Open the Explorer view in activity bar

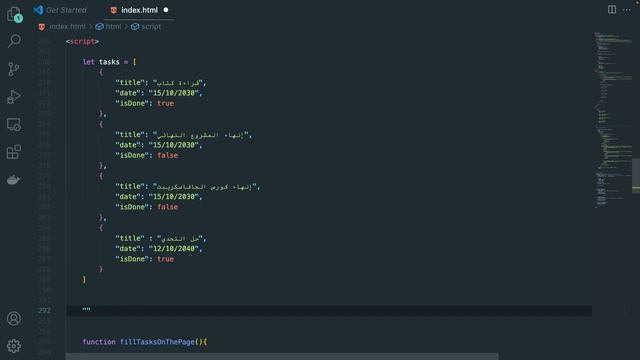pyautogui.click(x=14, y=14)
